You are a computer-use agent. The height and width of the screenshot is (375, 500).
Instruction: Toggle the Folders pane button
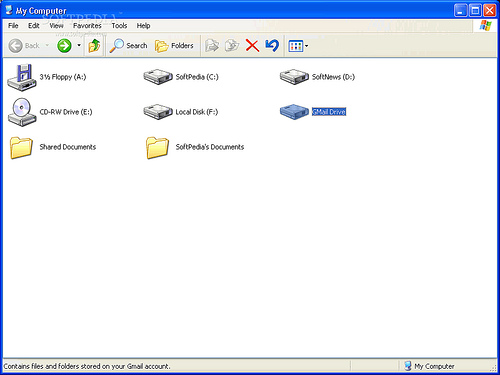pos(174,46)
